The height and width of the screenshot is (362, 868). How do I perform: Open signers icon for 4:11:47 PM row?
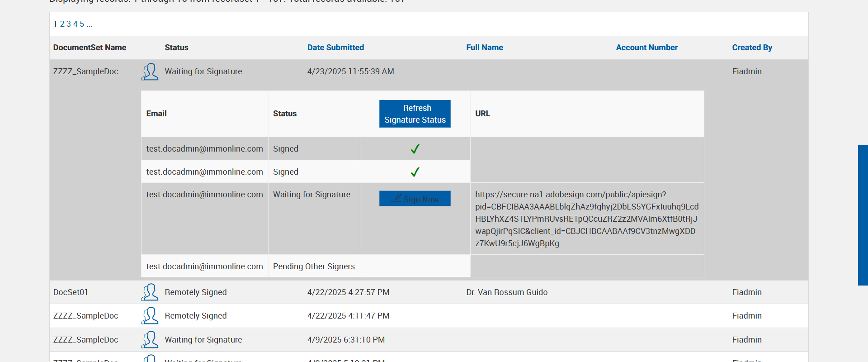pyautogui.click(x=150, y=316)
